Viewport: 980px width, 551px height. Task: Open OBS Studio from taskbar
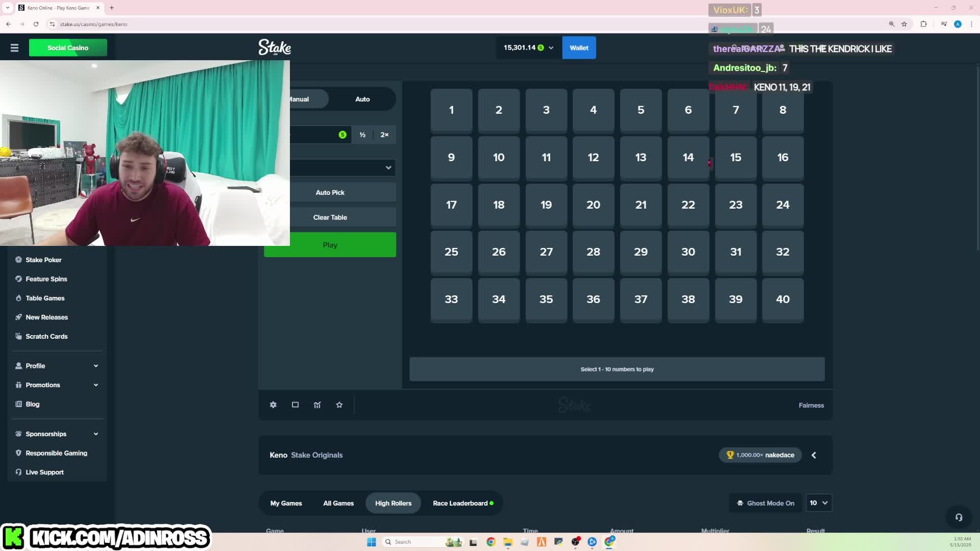click(x=575, y=542)
